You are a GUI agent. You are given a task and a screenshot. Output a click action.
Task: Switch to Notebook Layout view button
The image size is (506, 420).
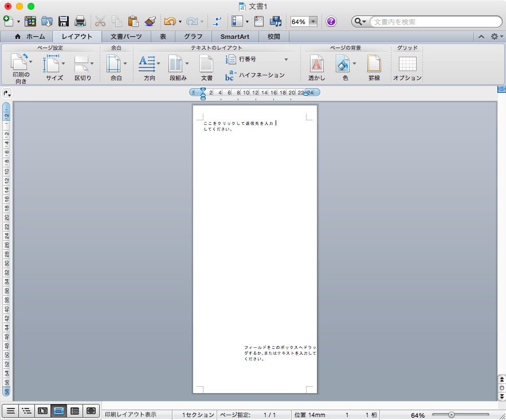coord(75,411)
